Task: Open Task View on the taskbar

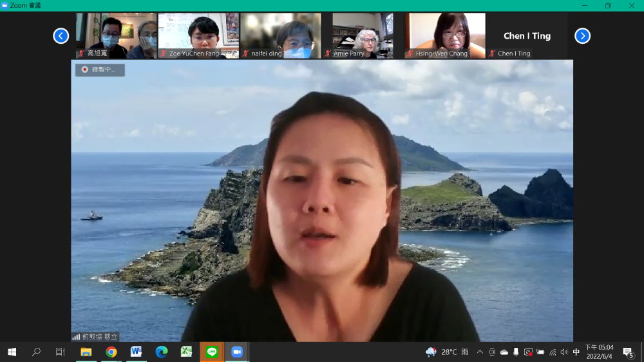Action: point(61,352)
